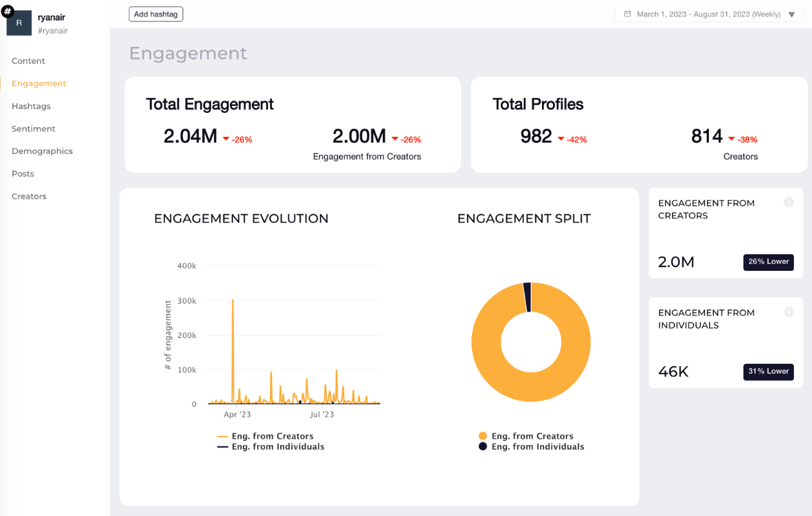Open the date range dropdown arrow
The image size is (812, 516).
click(792, 14)
